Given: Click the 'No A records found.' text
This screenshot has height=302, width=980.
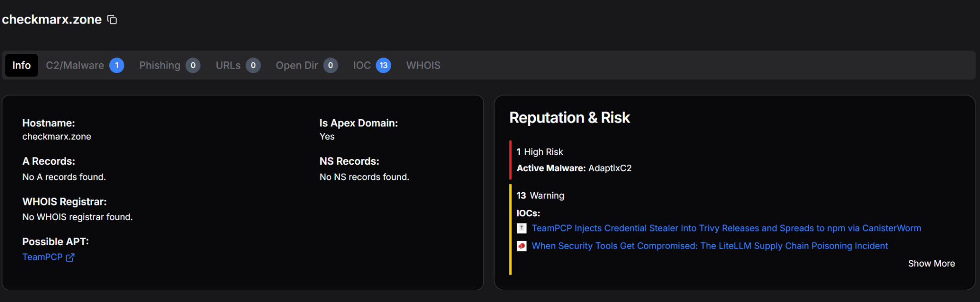Looking at the screenshot, I should tap(64, 177).
